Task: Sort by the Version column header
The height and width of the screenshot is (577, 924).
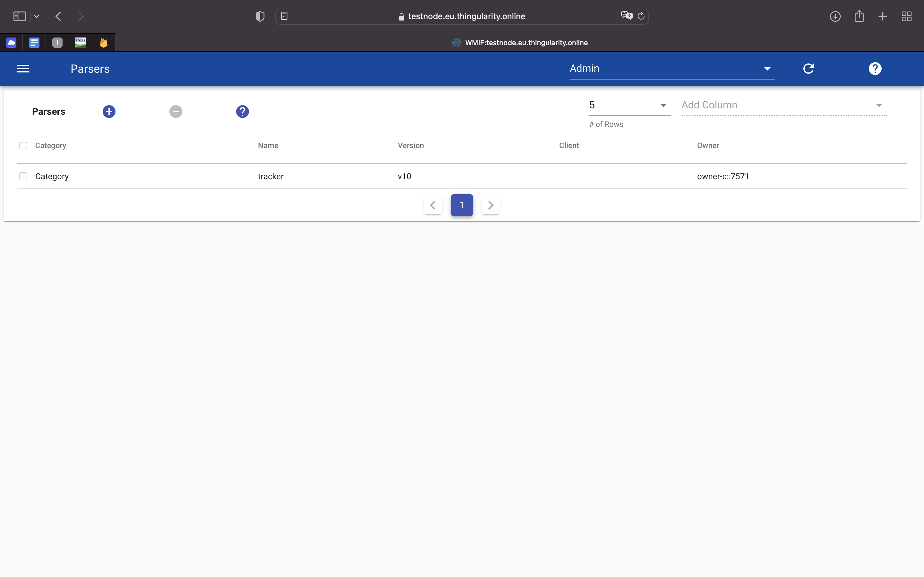Action: pos(410,146)
